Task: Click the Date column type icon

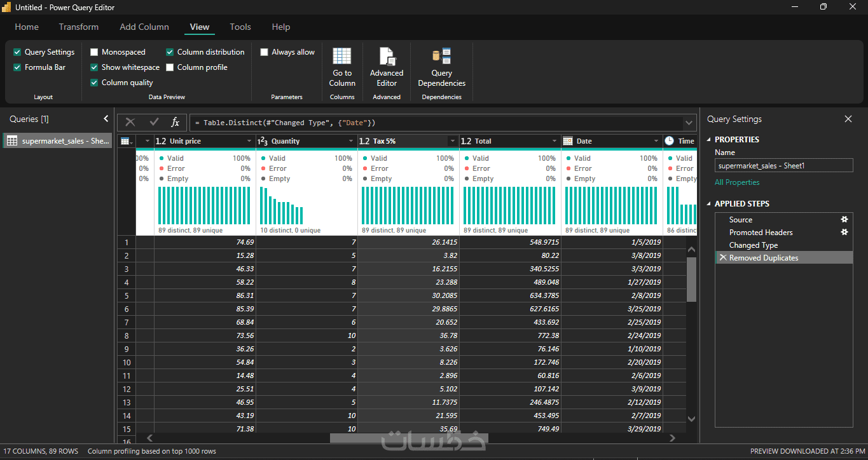Action: [x=568, y=141]
